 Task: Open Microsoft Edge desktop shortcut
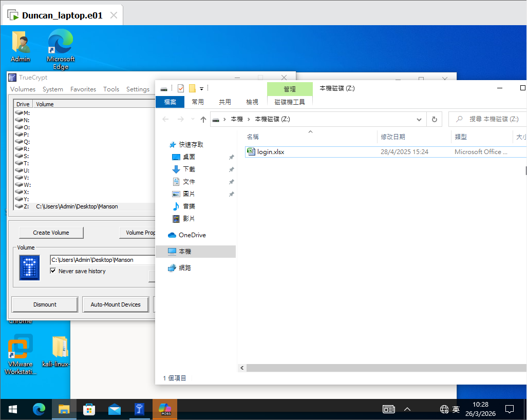point(61,49)
